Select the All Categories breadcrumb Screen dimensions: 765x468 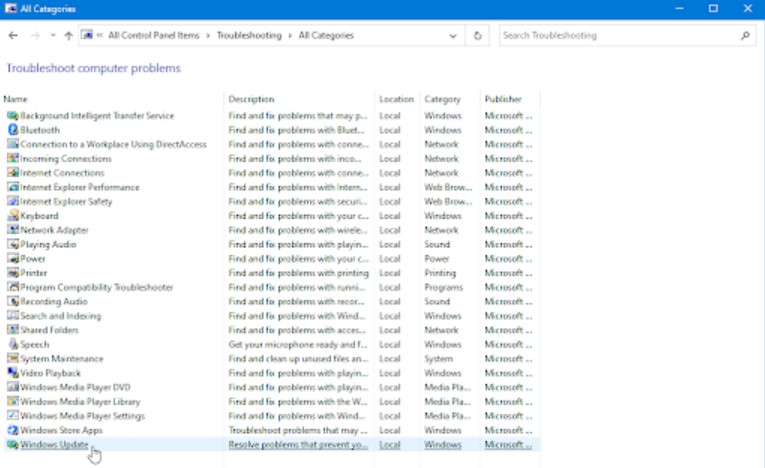(x=326, y=35)
